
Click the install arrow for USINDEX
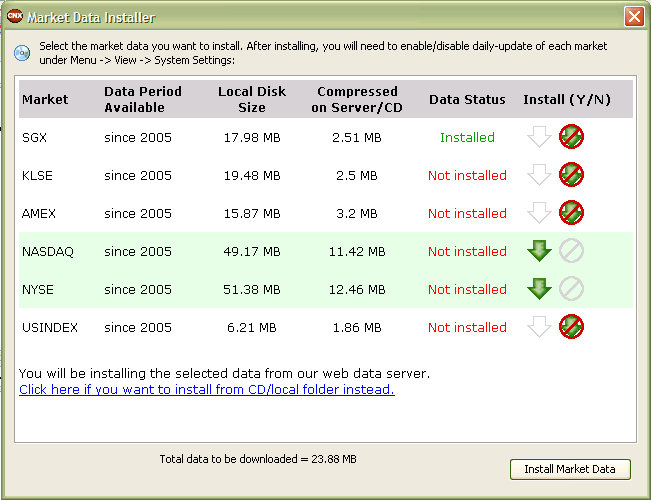click(x=540, y=327)
